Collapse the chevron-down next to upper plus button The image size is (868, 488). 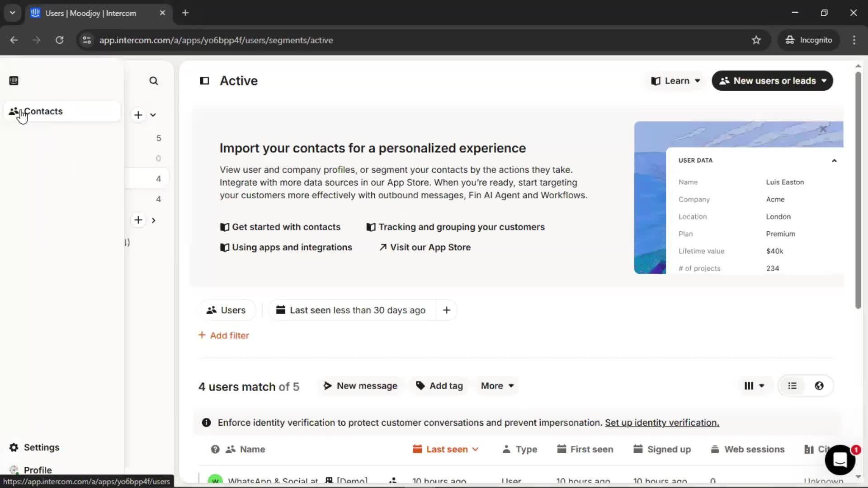[x=153, y=115]
